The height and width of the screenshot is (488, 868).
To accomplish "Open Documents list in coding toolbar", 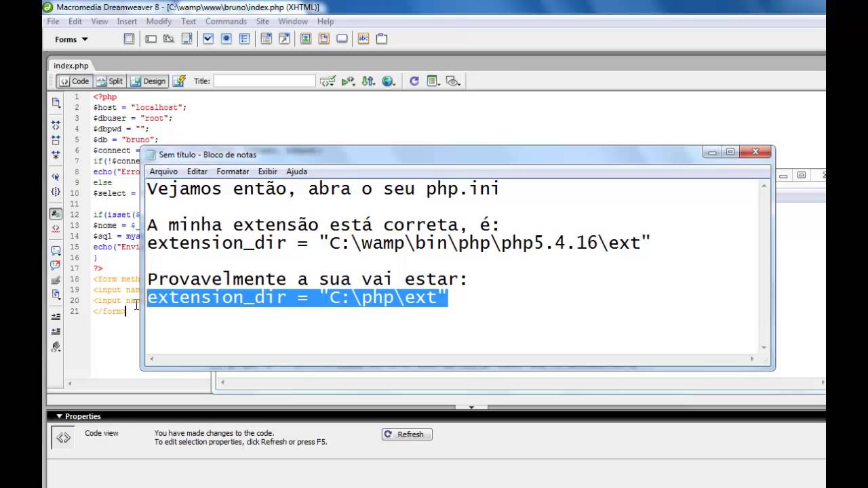I will click(x=56, y=103).
